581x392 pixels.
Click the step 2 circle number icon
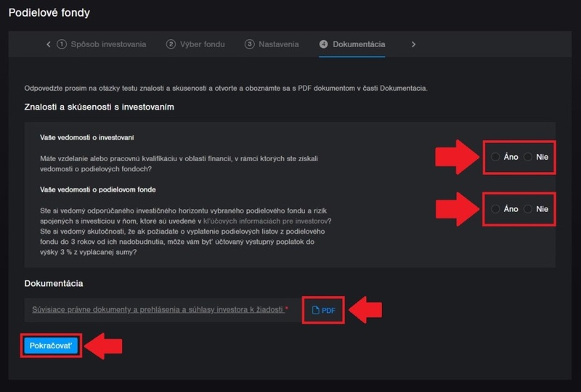click(171, 44)
